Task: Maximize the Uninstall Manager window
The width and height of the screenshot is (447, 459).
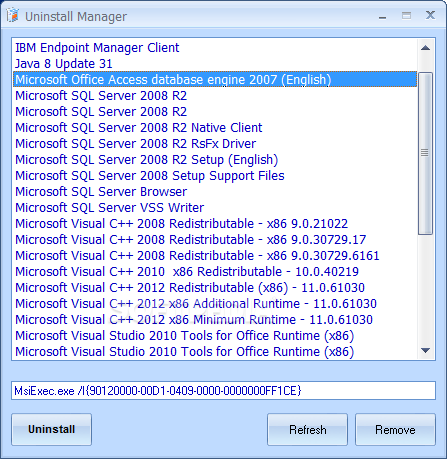Action: point(406,16)
